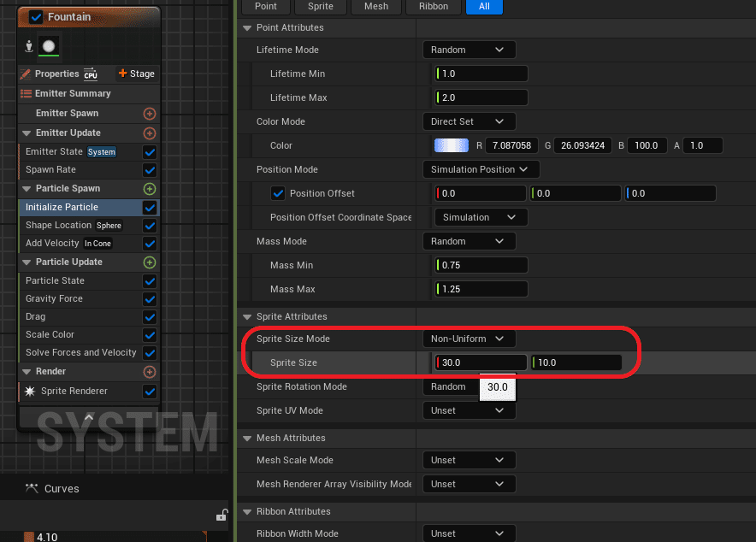Select the Initialize Particle module row

click(89, 207)
